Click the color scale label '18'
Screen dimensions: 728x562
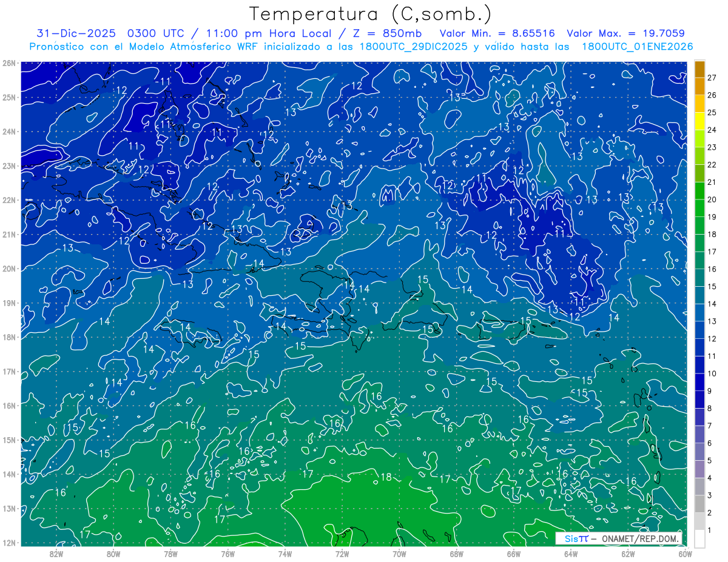coord(712,234)
